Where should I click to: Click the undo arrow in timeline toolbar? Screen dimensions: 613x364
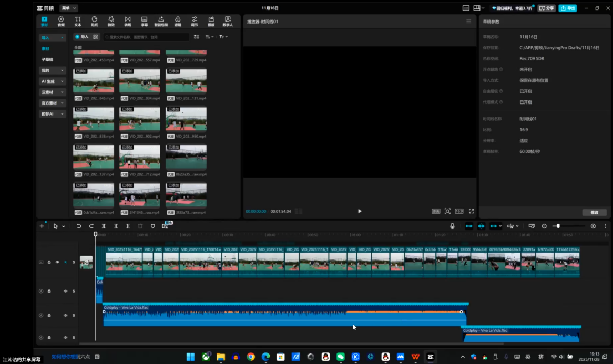(x=79, y=226)
